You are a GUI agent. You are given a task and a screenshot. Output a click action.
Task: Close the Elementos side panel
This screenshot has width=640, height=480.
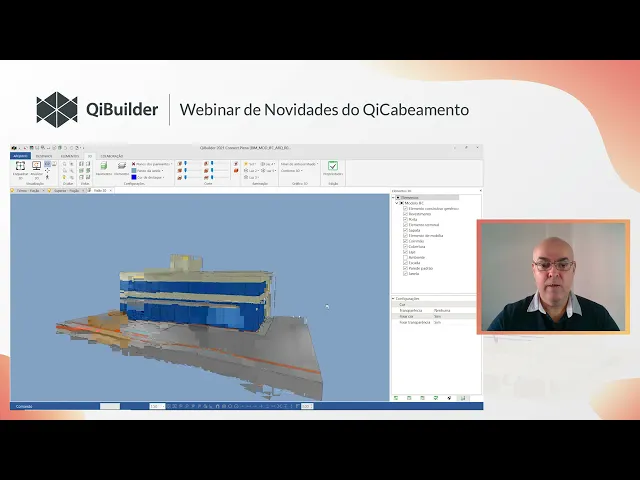480,191
